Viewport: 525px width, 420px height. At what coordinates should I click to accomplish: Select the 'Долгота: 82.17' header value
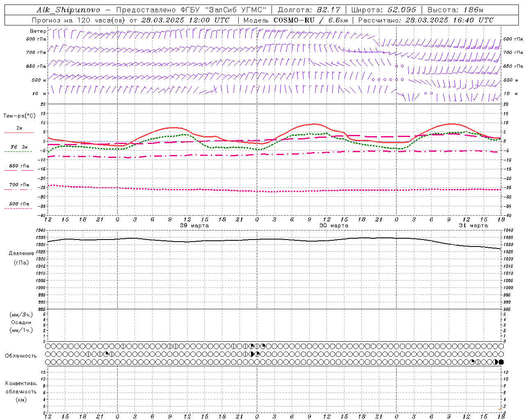(x=309, y=10)
